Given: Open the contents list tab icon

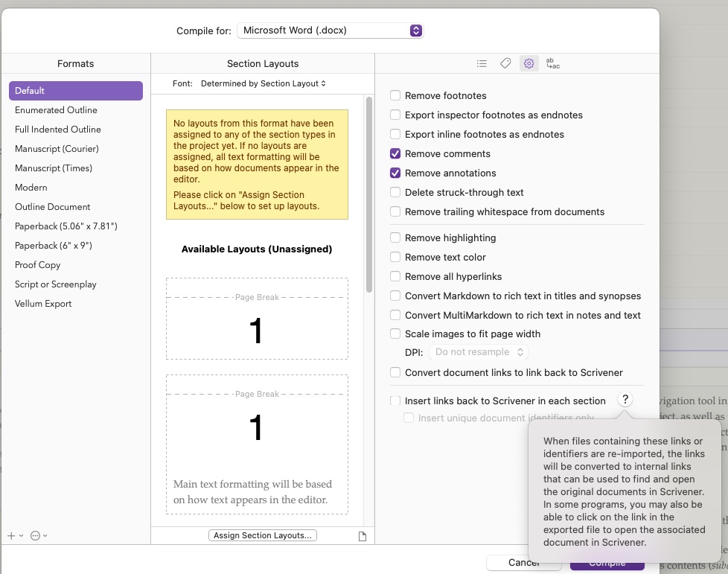Looking at the screenshot, I should (482, 64).
